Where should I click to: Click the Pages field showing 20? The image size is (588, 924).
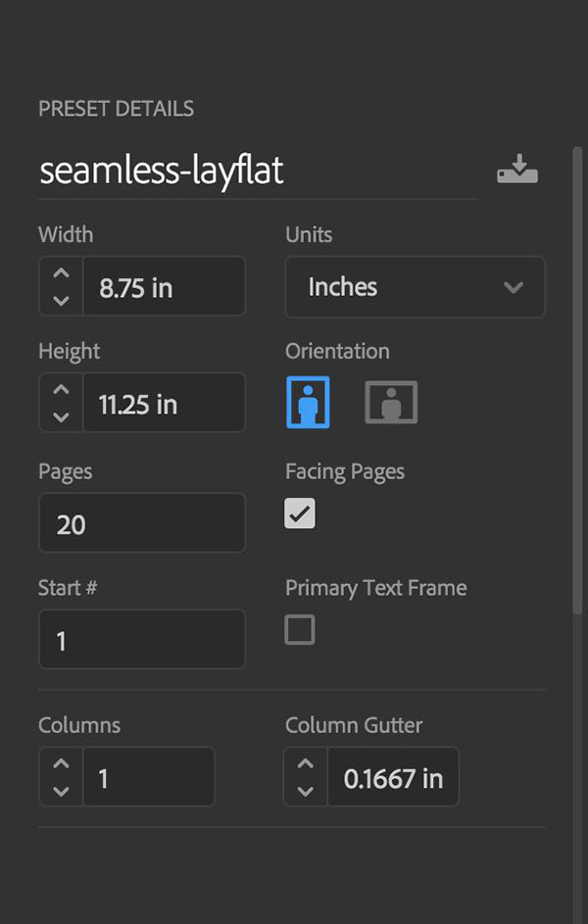[142, 522]
